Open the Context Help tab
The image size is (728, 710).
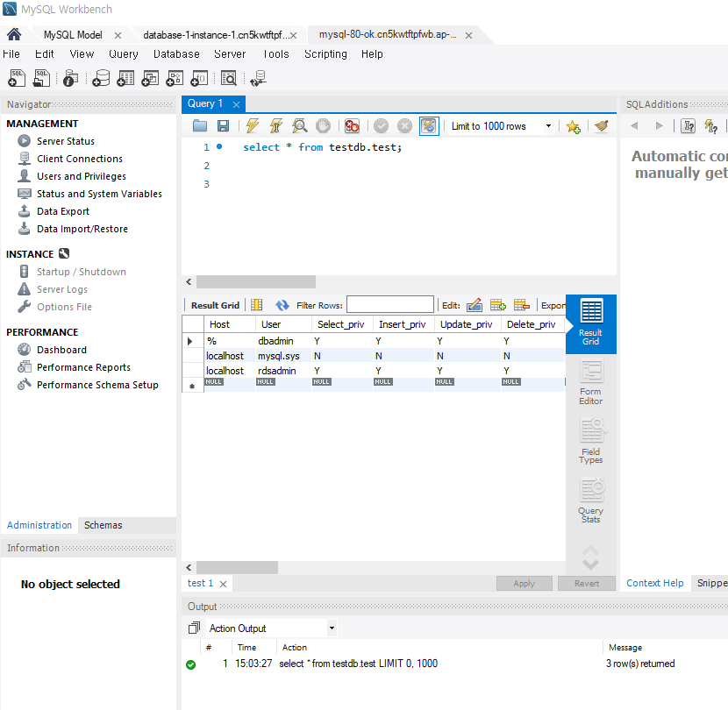(x=654, y=583)
